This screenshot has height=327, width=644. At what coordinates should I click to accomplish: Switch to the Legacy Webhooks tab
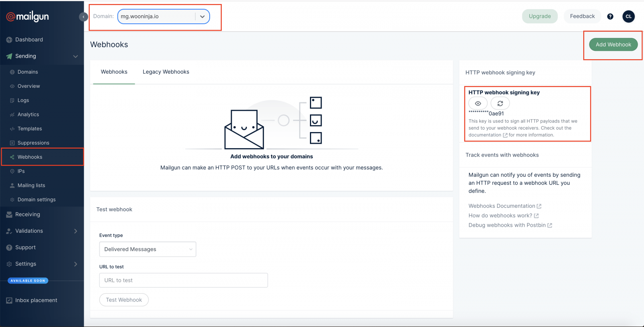(x=166, y=72)
